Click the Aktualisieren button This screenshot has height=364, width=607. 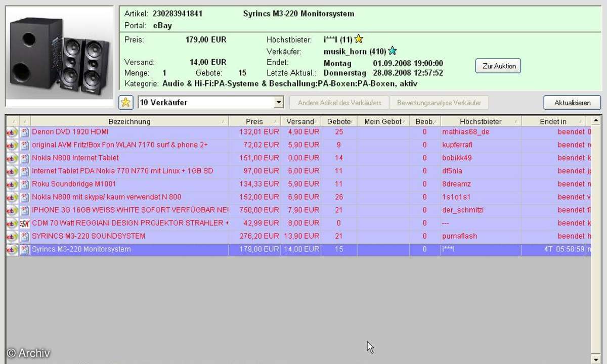(x=572, y=103)
